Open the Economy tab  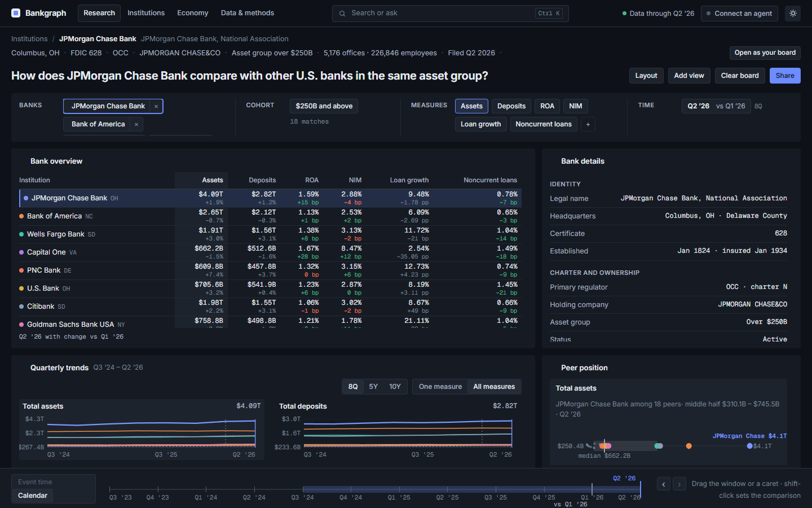click(x=192, y=13)
